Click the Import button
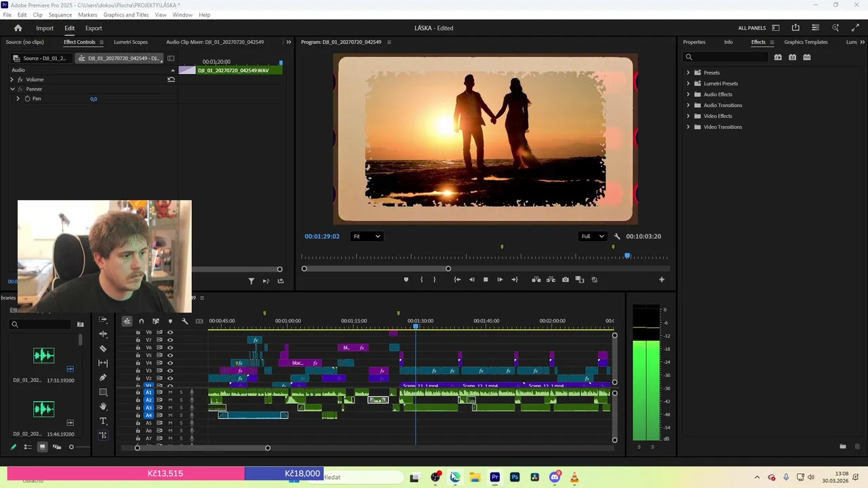The width and height of the screenshot is (868, 488). 45,28
